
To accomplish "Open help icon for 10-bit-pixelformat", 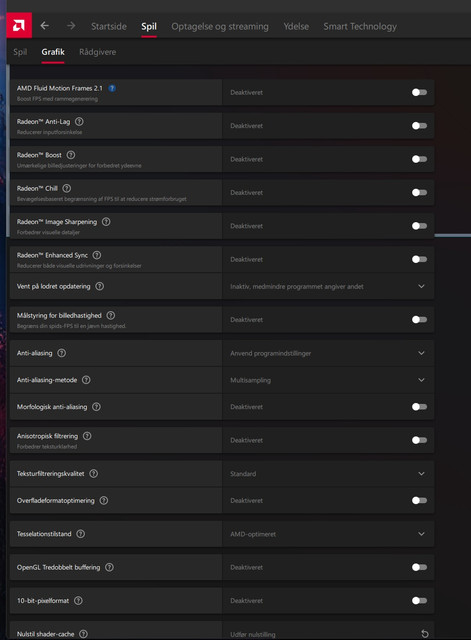I will [78, 600].
